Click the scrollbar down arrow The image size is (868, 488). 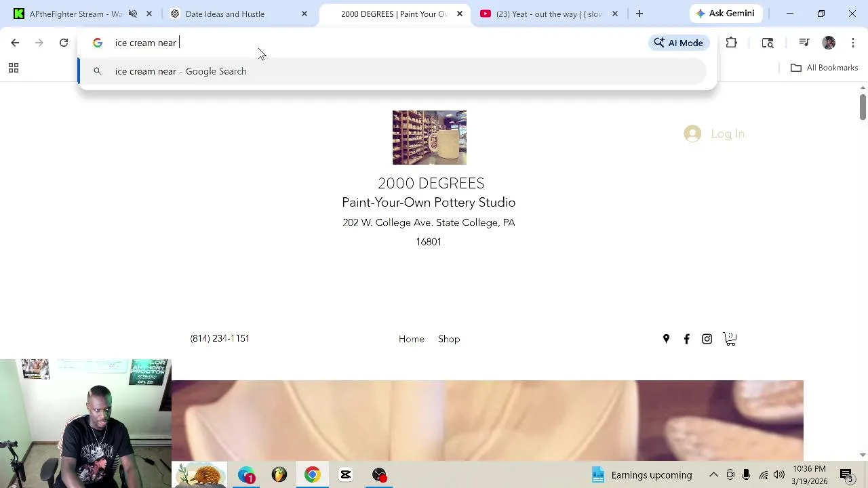[x=863, y=455]
